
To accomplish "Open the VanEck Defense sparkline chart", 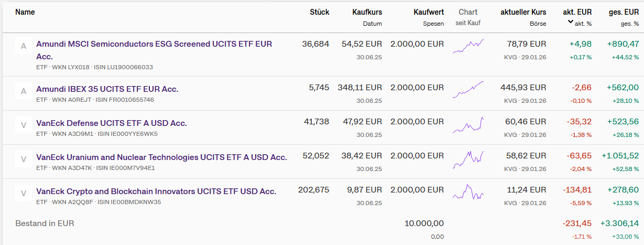I will (x=468, y=125).
